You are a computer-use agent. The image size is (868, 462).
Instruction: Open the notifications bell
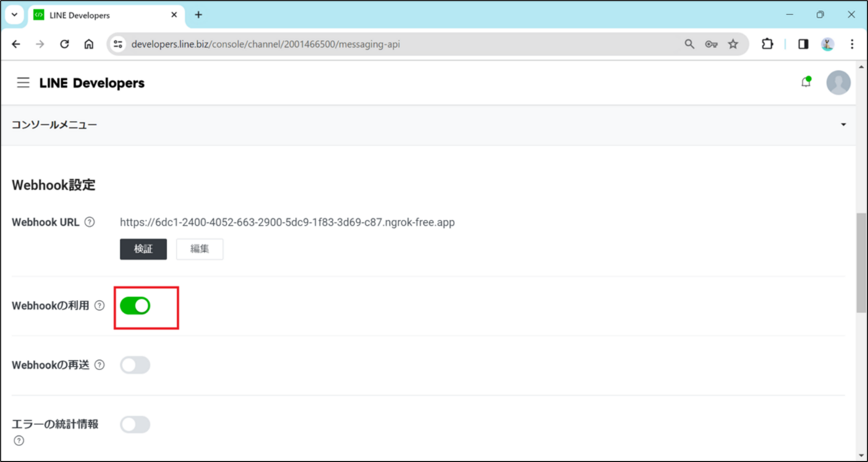[806, 82]
